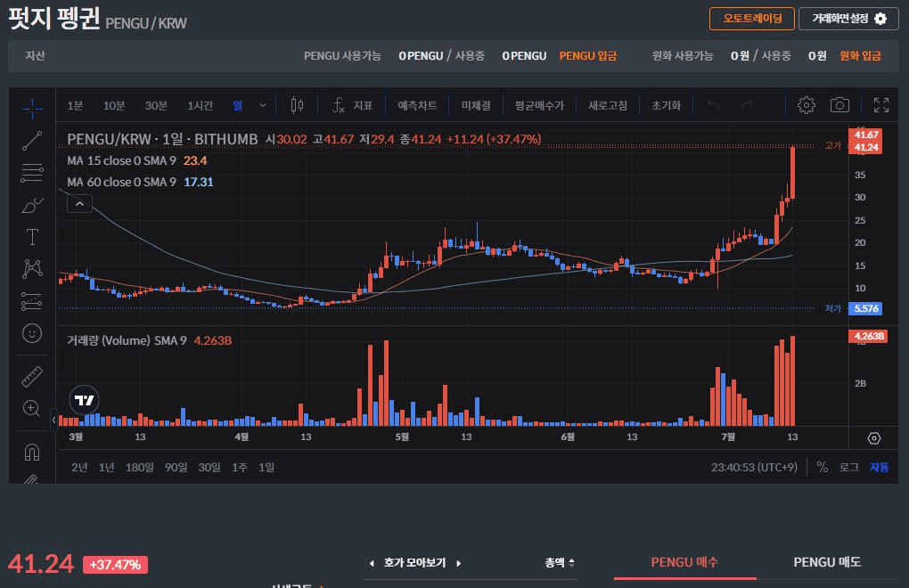This screenshot has height=588, width=909.
Task: Collapse the left drawing toolbar
Action: (53, 420)
